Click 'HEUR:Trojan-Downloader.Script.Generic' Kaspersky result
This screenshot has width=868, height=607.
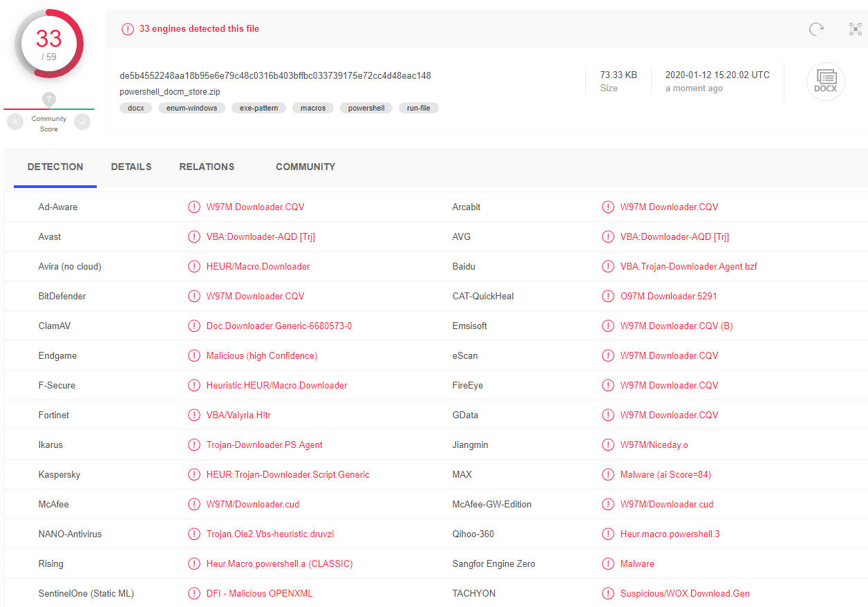coord(288,474)
